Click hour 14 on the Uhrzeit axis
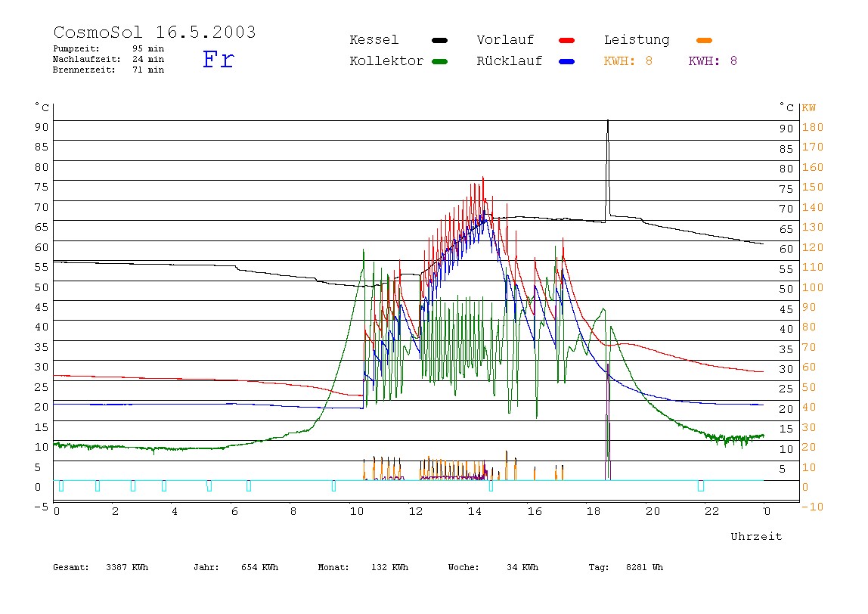 (x=474, y=511)
